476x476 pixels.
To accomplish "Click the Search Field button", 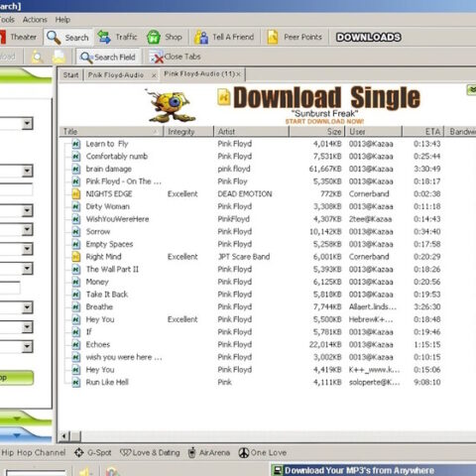I will [108, 57].
